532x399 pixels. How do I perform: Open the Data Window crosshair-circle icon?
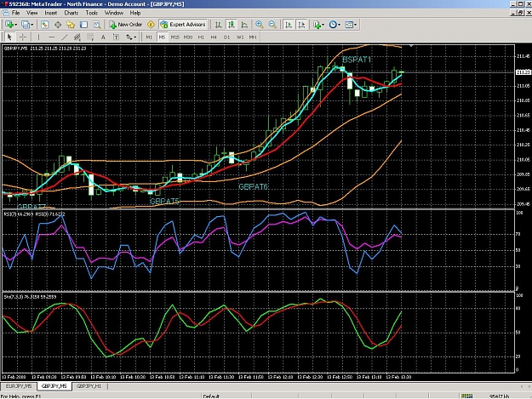[58, 25]
